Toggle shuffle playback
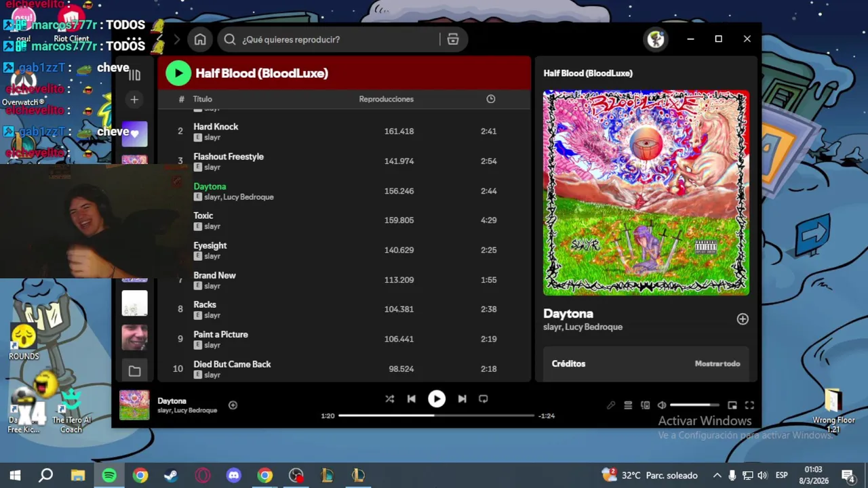Viewport: 868px width, 488px height. pyautogui.click(x=389, y=399)
